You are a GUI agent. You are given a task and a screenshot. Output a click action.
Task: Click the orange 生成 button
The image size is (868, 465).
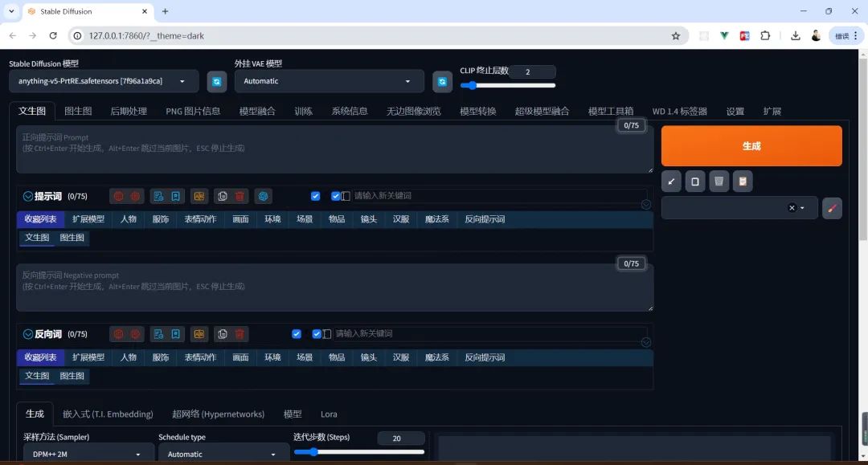point(751,146)
